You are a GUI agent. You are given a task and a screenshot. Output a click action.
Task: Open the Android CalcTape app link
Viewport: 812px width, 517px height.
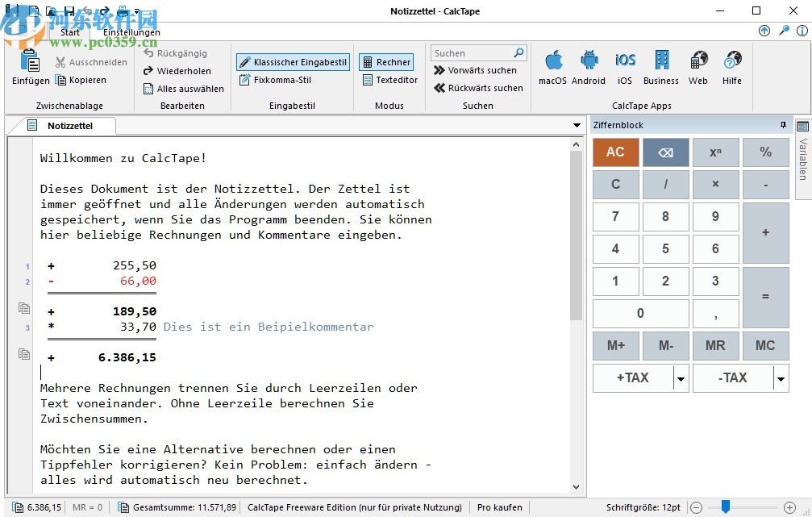pyautogui.click(x=589, y=67)
